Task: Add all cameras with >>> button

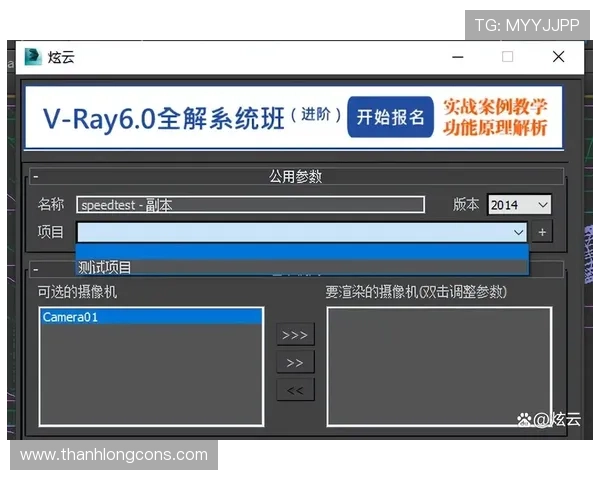Action: (x=295, y=335)
